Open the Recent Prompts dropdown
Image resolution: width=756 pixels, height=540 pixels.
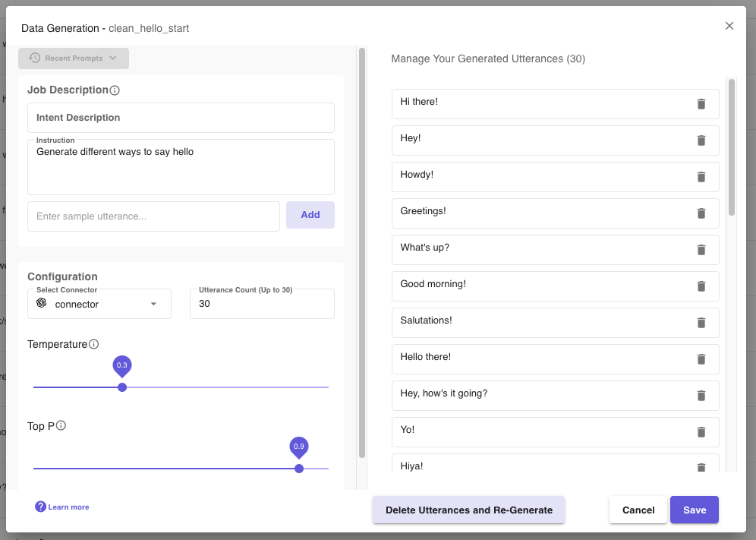click(x=74, y=58)
